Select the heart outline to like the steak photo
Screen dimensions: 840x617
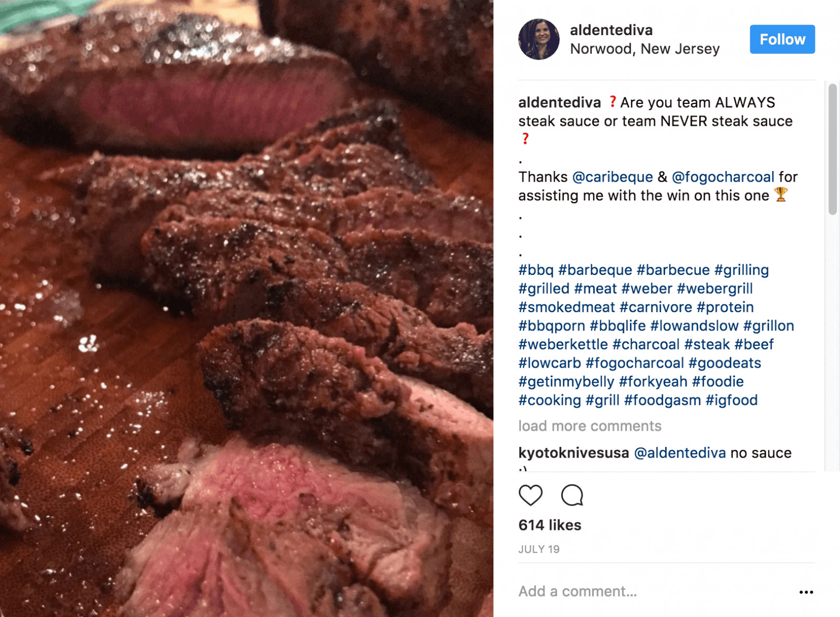point(531,494)
